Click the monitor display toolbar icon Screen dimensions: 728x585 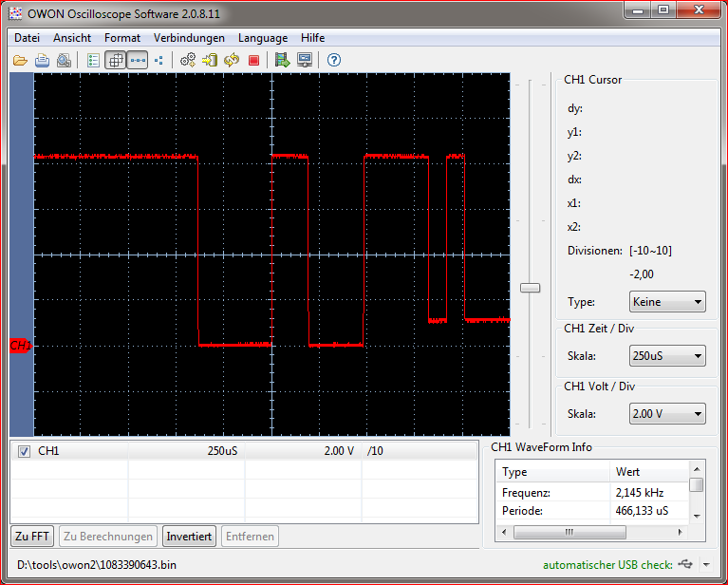click(305, 61)
